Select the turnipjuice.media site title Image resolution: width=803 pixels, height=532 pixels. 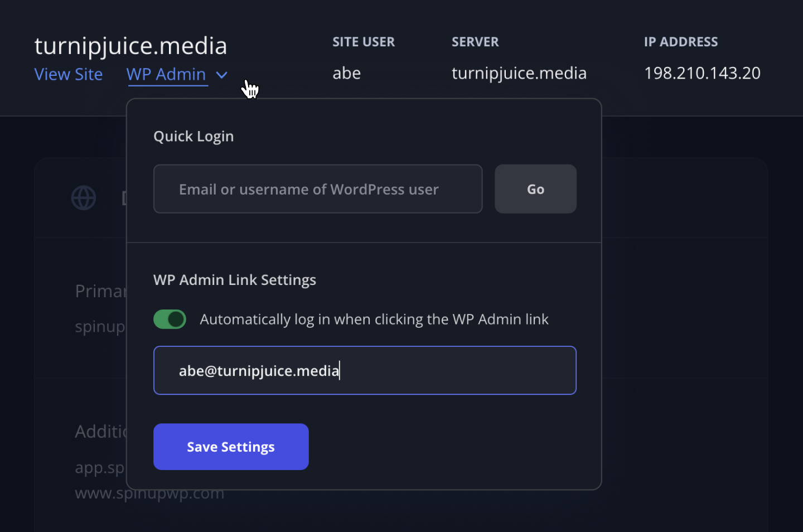pyautogui.click(x=130, y=46)
